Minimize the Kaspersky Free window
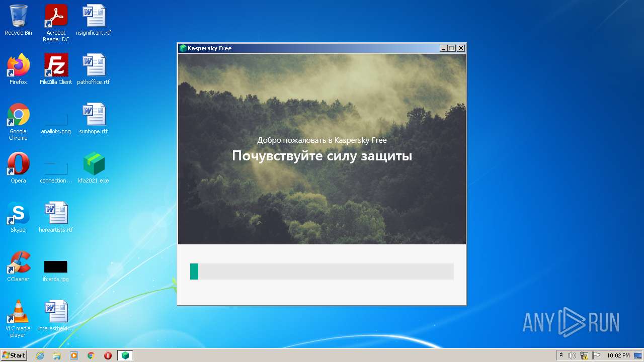Screen dimensions: 644x362 443,48
